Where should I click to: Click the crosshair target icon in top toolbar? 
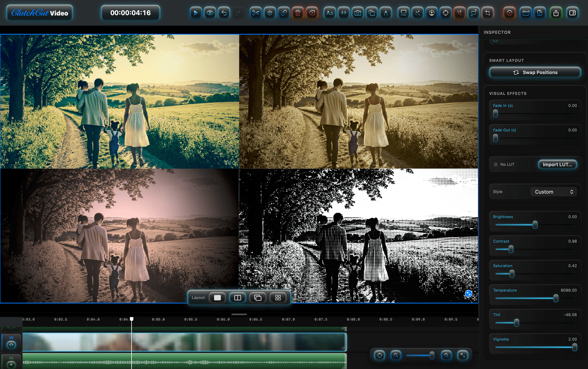click(x=445, y=13)
